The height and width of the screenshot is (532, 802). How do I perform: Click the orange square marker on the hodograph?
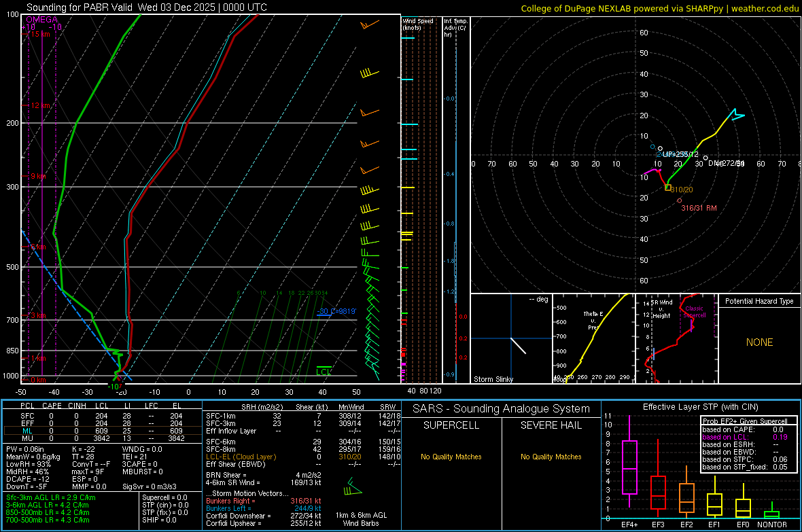coord(667,188)
